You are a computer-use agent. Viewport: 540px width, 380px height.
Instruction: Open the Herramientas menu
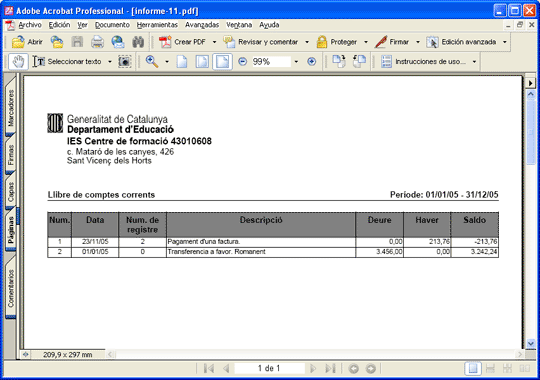(x=157, y=25)
